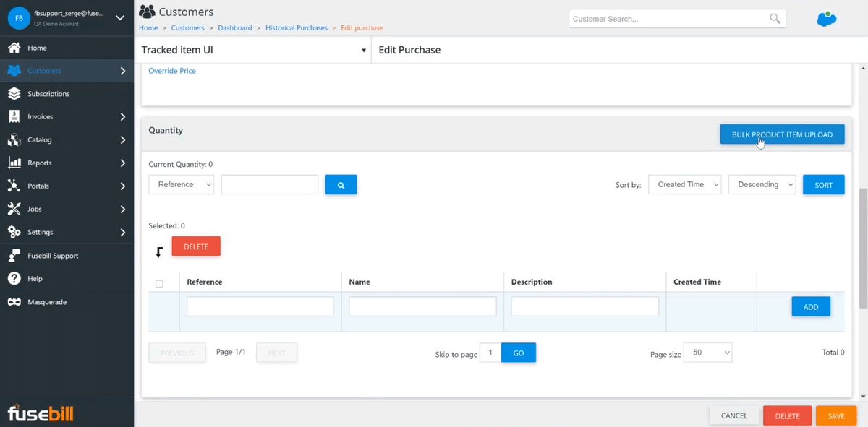Click the GO button beside skip to page

click(x=518, y=353)
